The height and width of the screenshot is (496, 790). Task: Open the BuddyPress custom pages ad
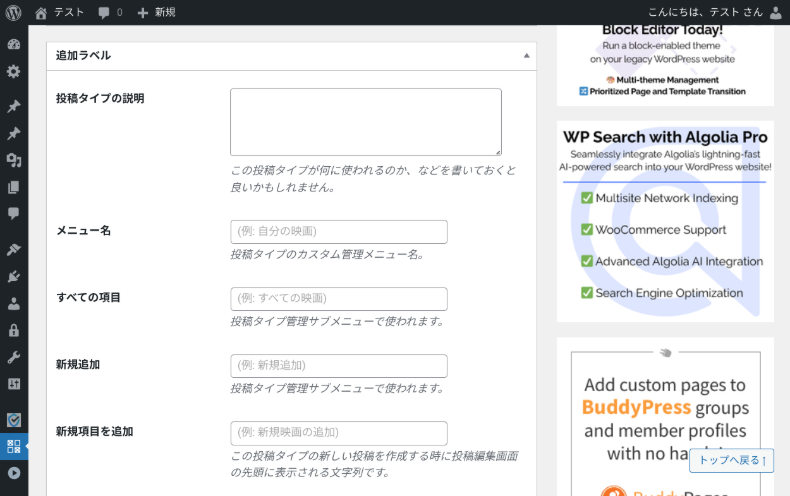(665, 418)
